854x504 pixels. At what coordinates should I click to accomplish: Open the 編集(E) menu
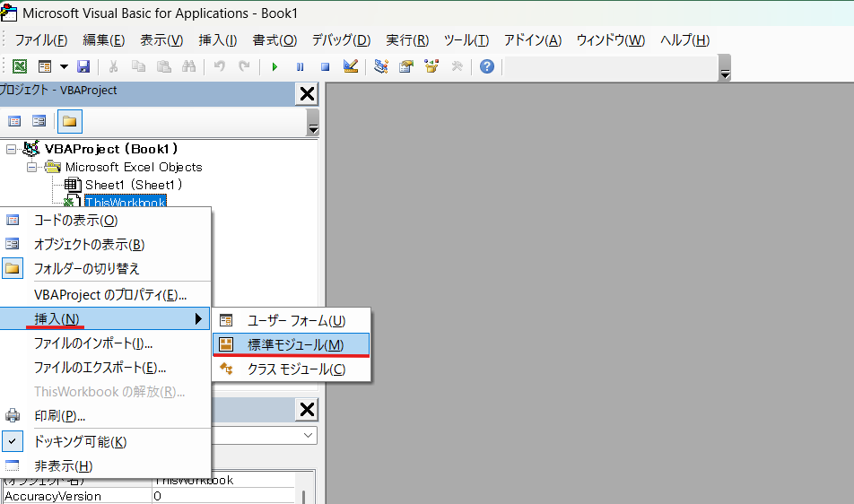pos(103,40)
